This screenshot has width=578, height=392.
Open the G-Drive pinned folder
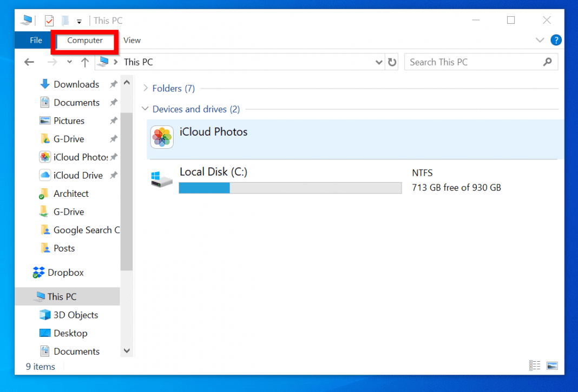(69, 139)
